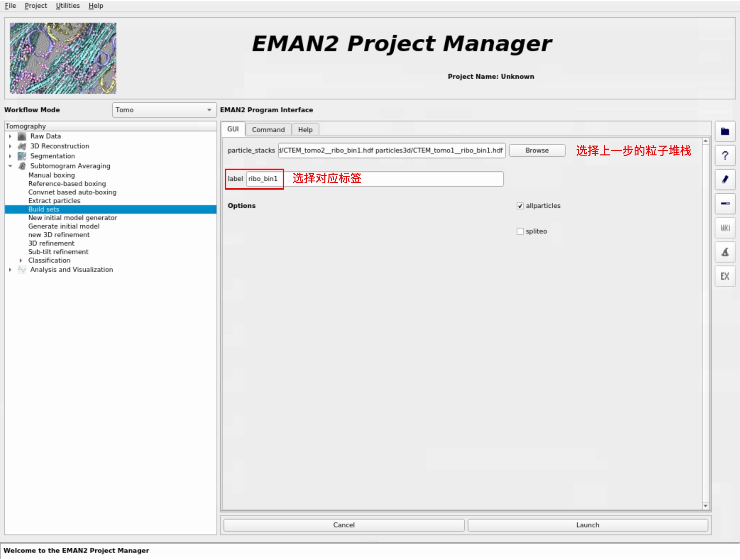The image size is (740, 560).
Task: Click the Classification tree item label
Action: pyautogui.click(x=49, y=261)
